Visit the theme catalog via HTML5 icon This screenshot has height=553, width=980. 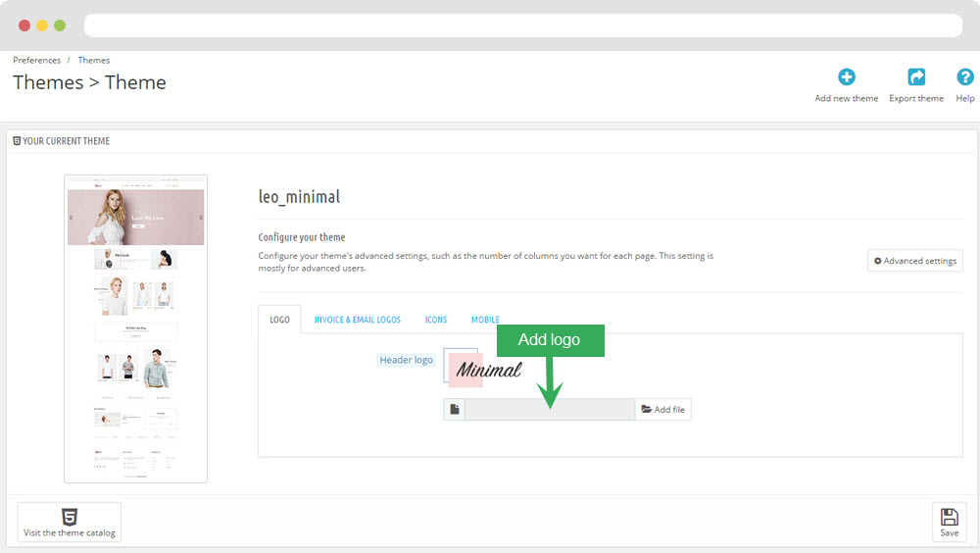click(x=70, y=522)
